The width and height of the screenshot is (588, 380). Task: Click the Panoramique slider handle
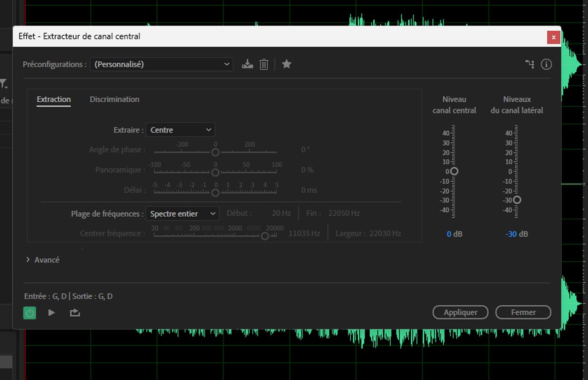point(215,172)
